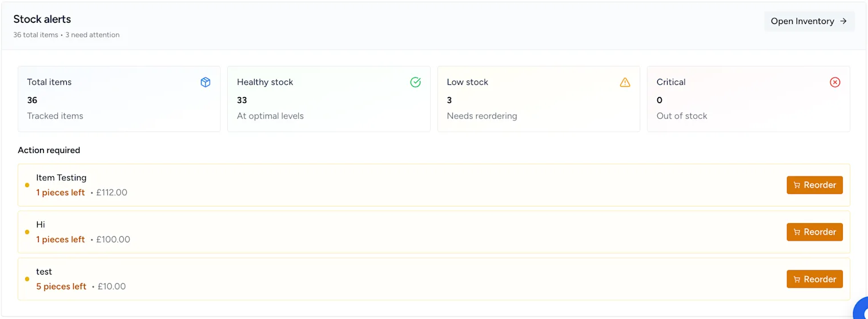Click the cart icon in Item Testing Reorder button

(x=797, y=185)
